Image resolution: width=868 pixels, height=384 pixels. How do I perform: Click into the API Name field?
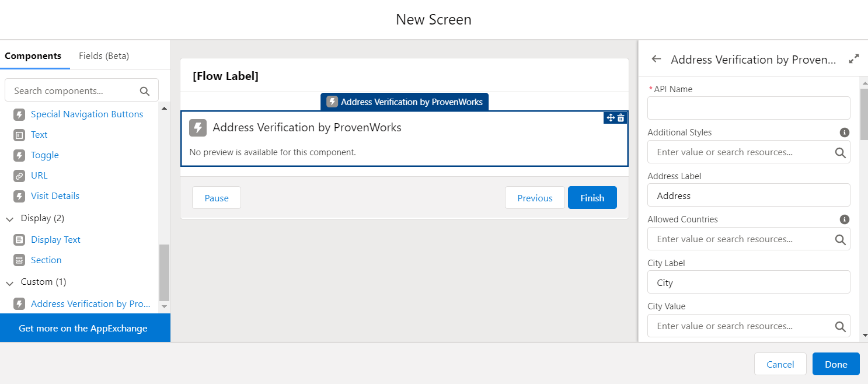(749, 108)
